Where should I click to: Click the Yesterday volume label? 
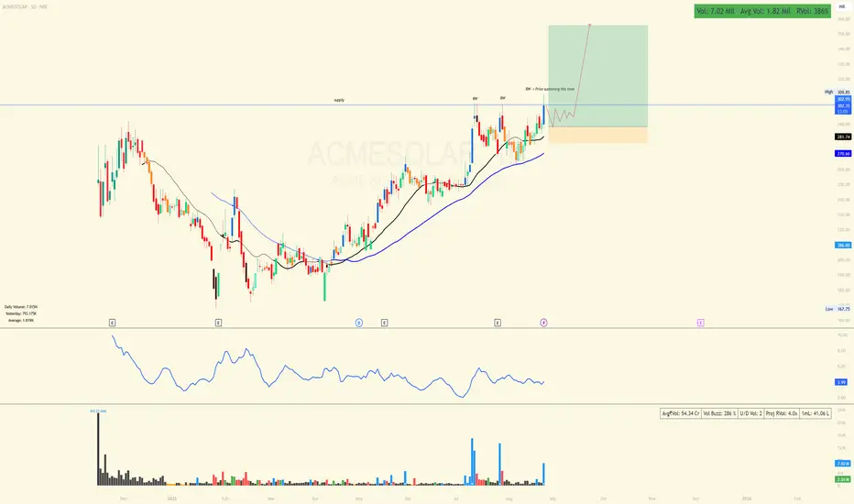coord(21,313)
